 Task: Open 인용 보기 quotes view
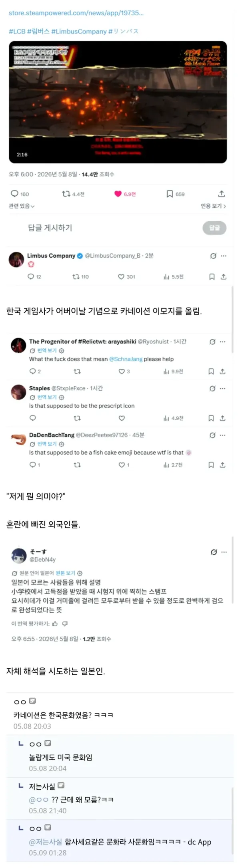[x=213, y=206]
